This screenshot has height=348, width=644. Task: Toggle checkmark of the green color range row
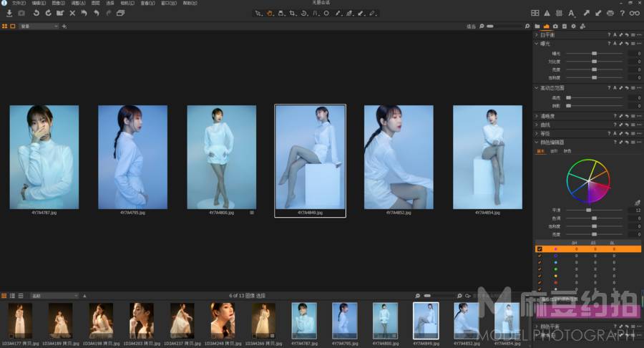pyautogui.click(x=540, y=269)
